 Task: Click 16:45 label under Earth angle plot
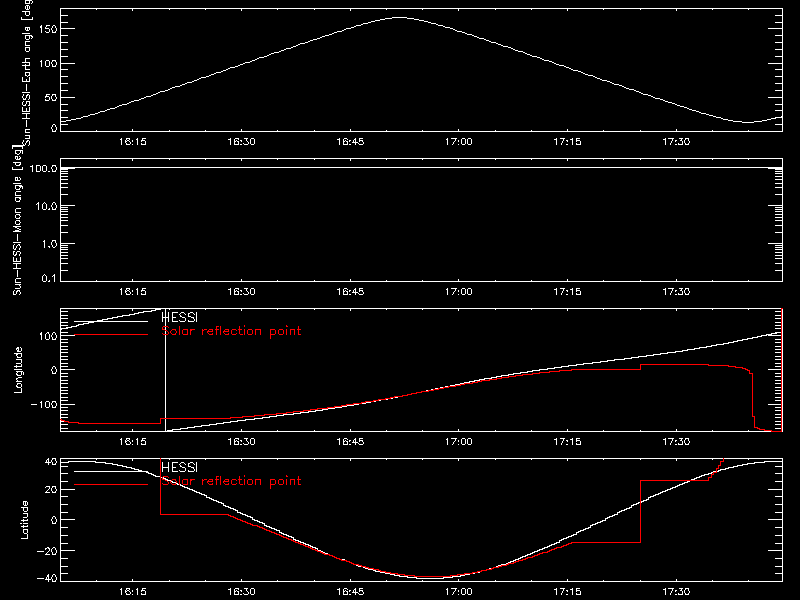pos(350,142)
